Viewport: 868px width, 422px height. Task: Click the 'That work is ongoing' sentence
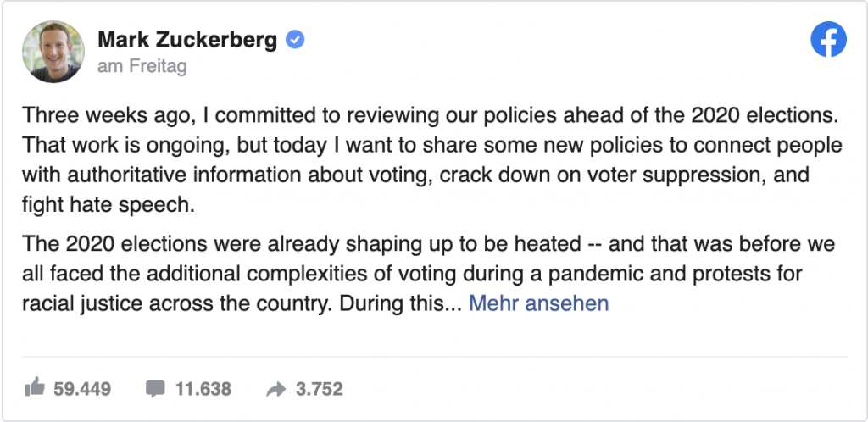coord(432,145)
